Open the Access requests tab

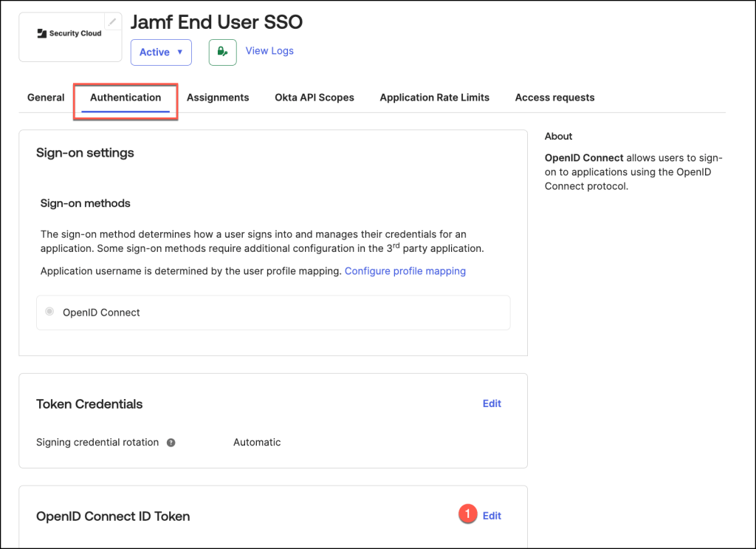pyautogui.click(x=554, y=98)
